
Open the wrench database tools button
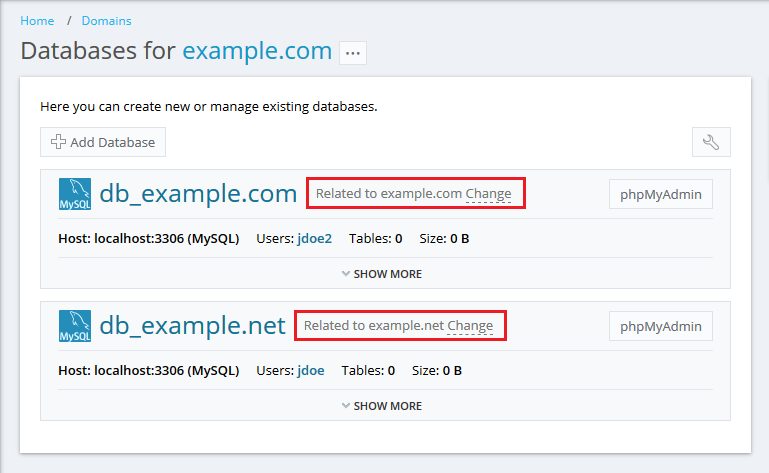pyautogui.click(x=711, y=142)
